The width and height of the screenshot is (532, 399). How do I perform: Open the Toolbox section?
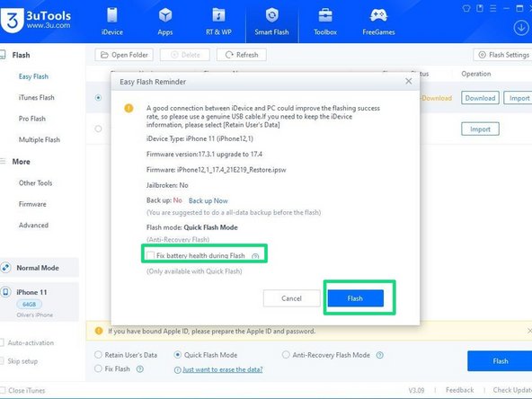(325, 21)
